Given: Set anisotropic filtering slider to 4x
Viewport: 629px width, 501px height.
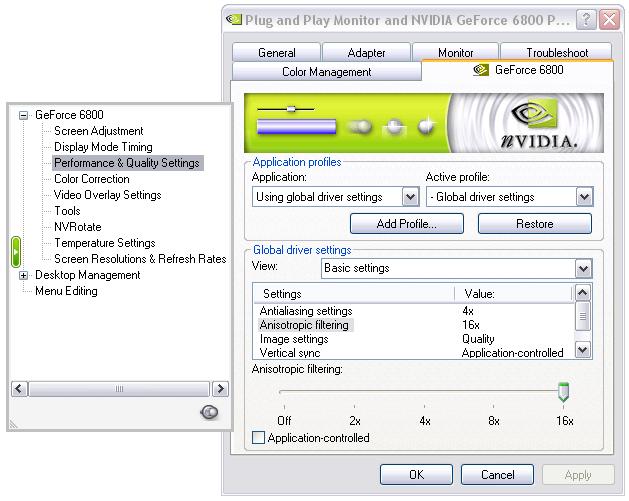Looking at the screenshot, I should click(424, 392).
